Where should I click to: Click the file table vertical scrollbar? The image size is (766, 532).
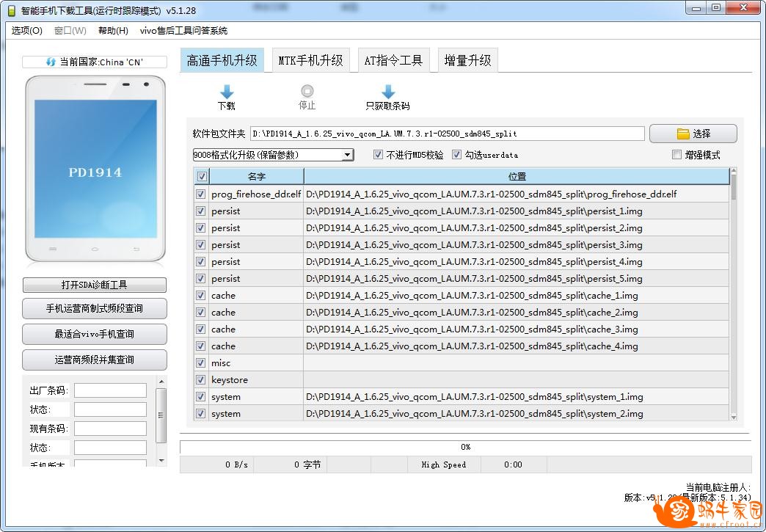pos(733,294)
